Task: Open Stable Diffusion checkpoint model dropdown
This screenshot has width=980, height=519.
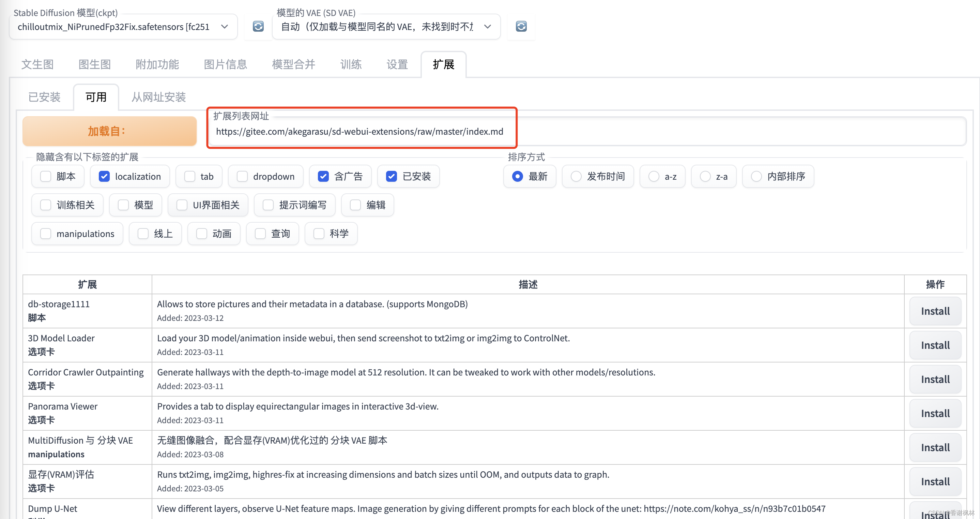Action: (123, 27)
